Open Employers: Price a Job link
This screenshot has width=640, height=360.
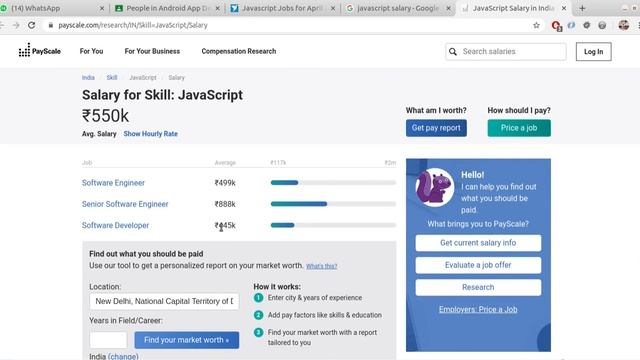[478, 309]
